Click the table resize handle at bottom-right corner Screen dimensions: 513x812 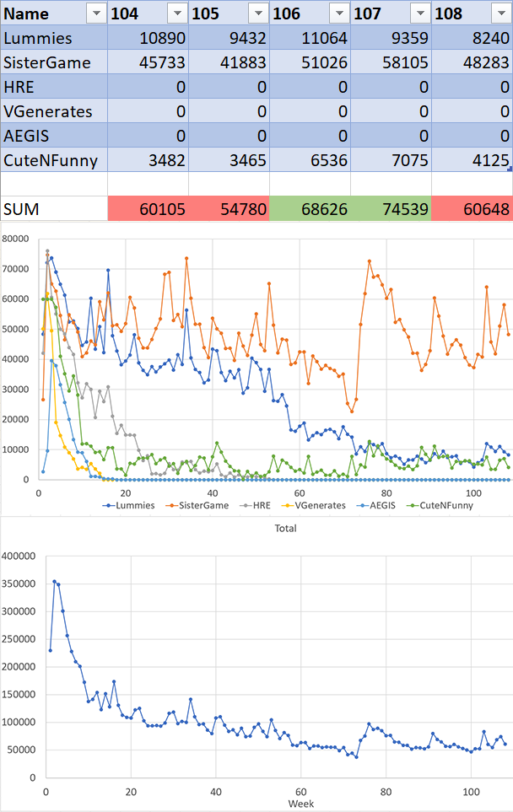(x=510, y=169)
